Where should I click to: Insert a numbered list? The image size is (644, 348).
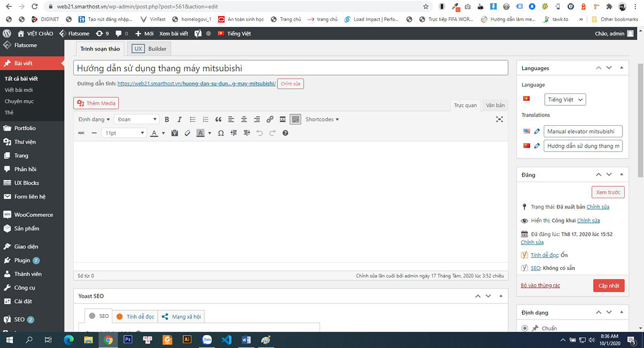[x=206, y=119]
